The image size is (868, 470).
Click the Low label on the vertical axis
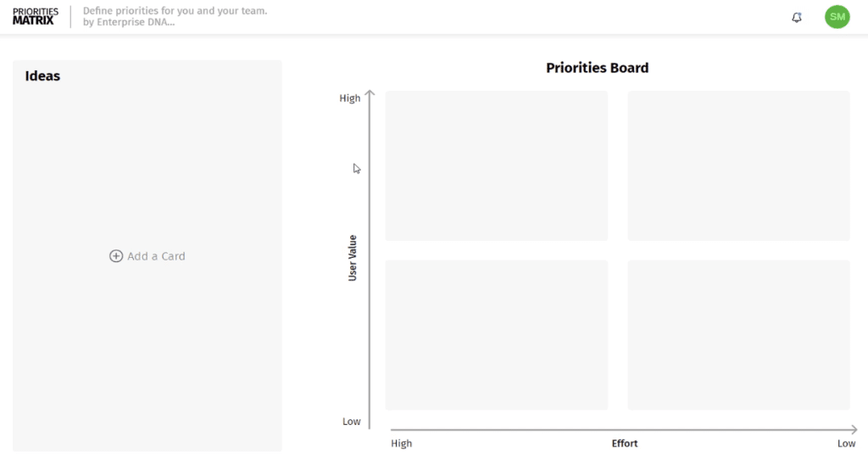352,422
